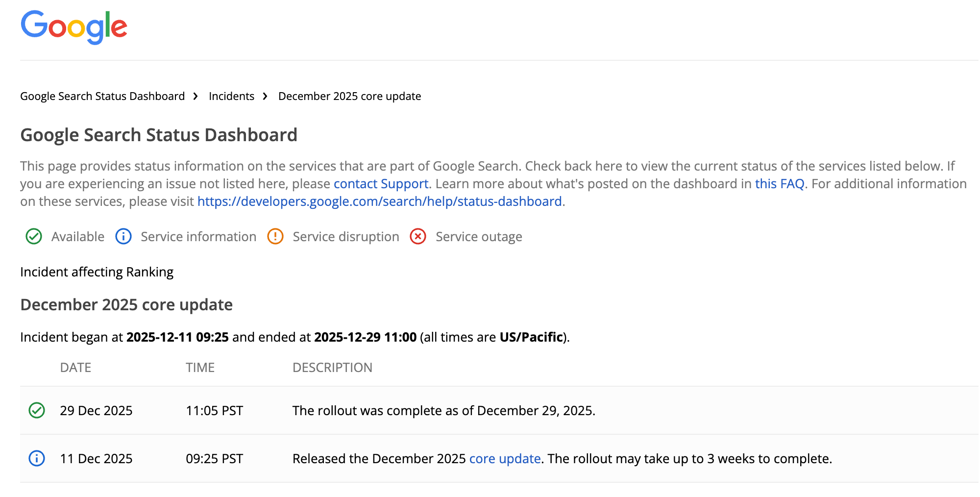
Task: Open developers.google.com status-dashboard URL link
Action: point(380,201)
